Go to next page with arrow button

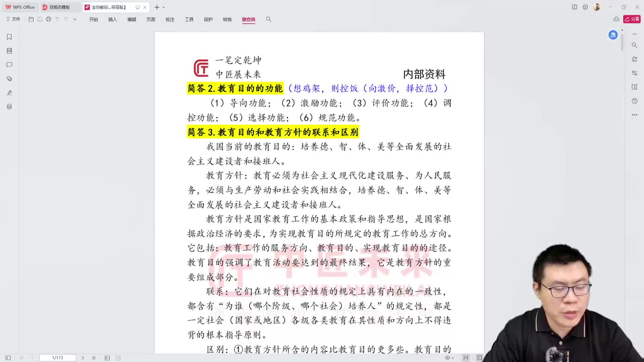pyautogui.click(x=83, y=357)
